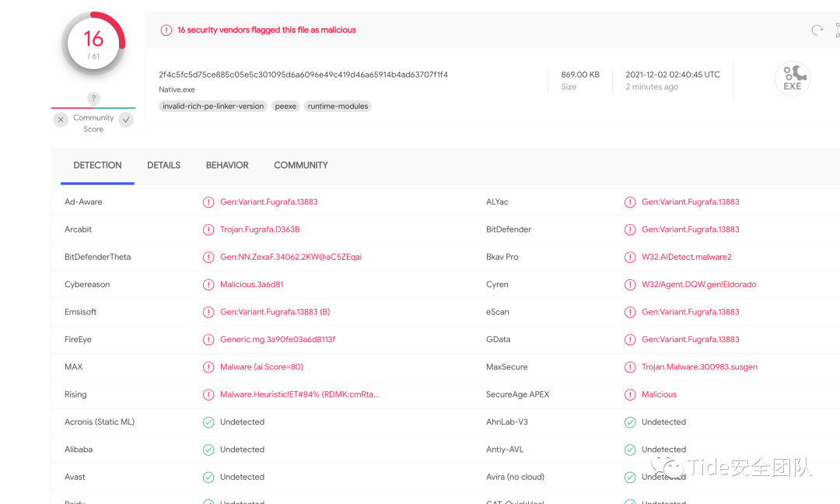Click the SecureAge APEX malicious alert icon
Image resolution: width=840 pixels, height=504 pixels.
point(630,395)
